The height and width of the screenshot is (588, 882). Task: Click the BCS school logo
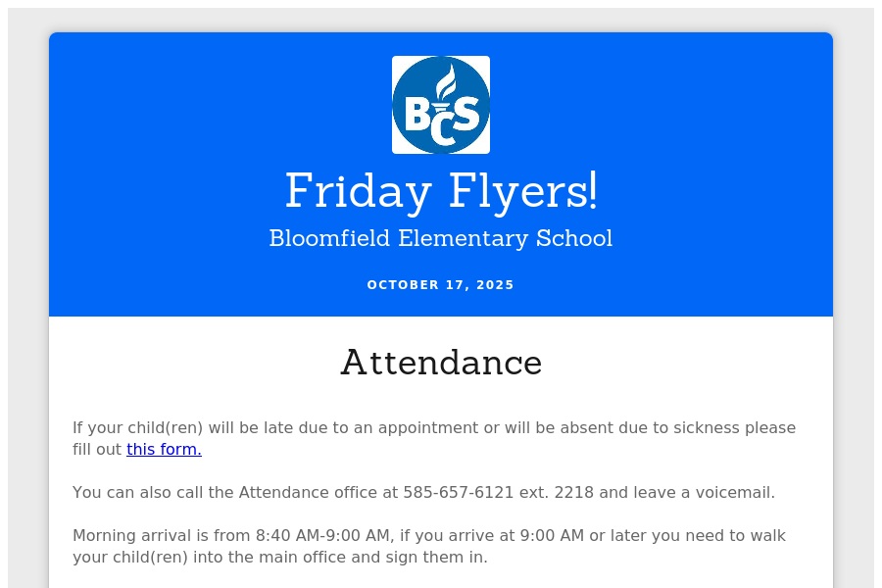[x=441, y=105]
